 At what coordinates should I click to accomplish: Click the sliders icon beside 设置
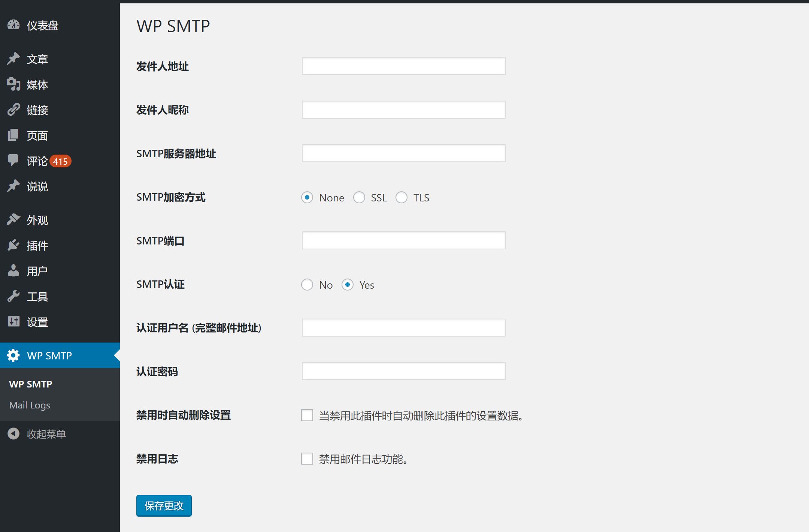pyautogui.click(x=13, y=322)
